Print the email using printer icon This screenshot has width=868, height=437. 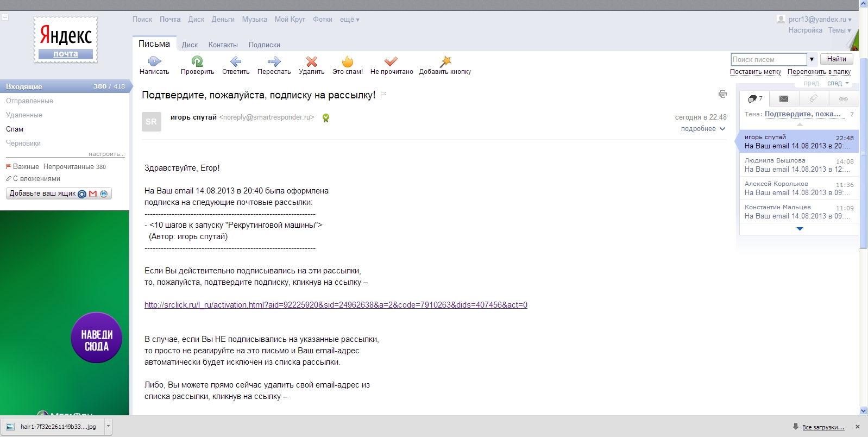pos(722,94)
